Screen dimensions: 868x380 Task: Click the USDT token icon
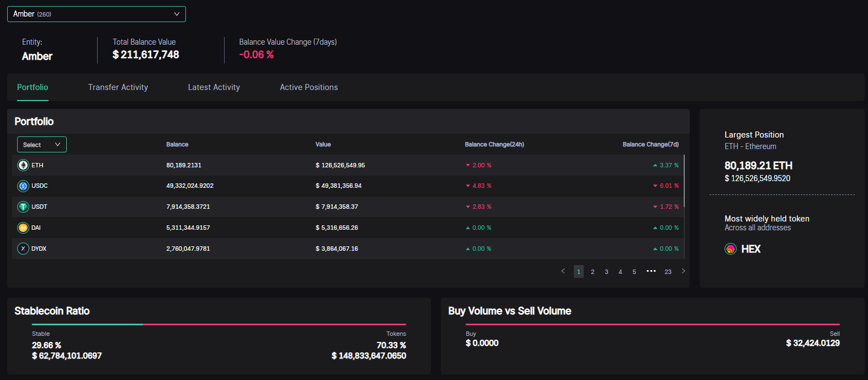23,207
